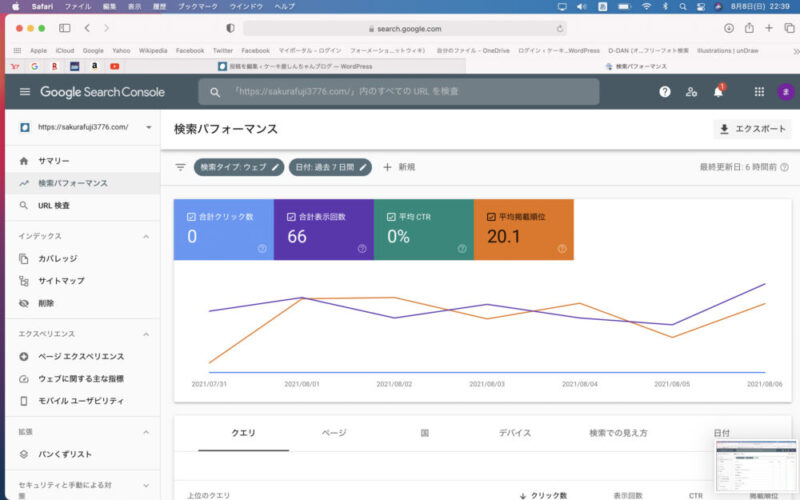
Task: Open モバイル ユーザビリティ in the sidebar
Action: coord(83,401)
